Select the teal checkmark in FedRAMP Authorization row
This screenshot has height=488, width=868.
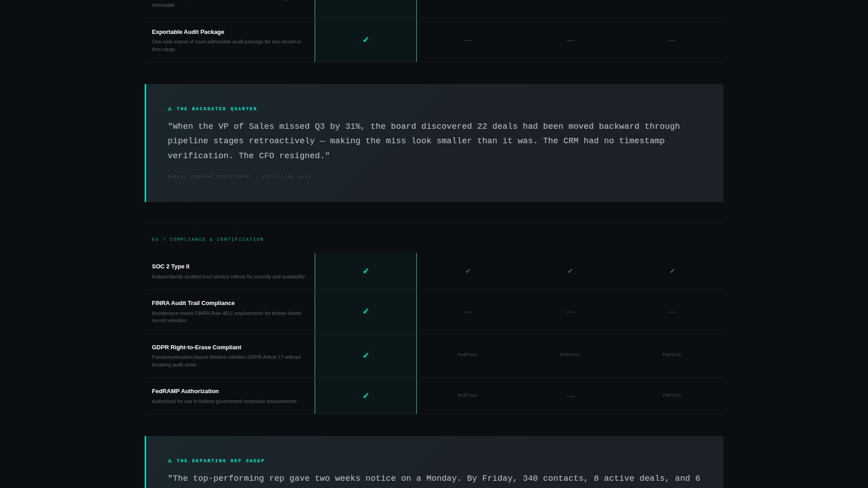[x=366, y=396]
